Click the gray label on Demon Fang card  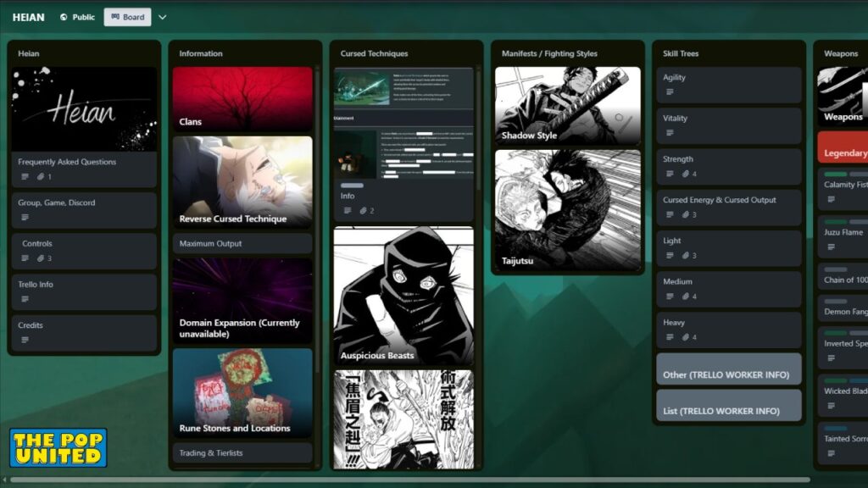point(835,302)
